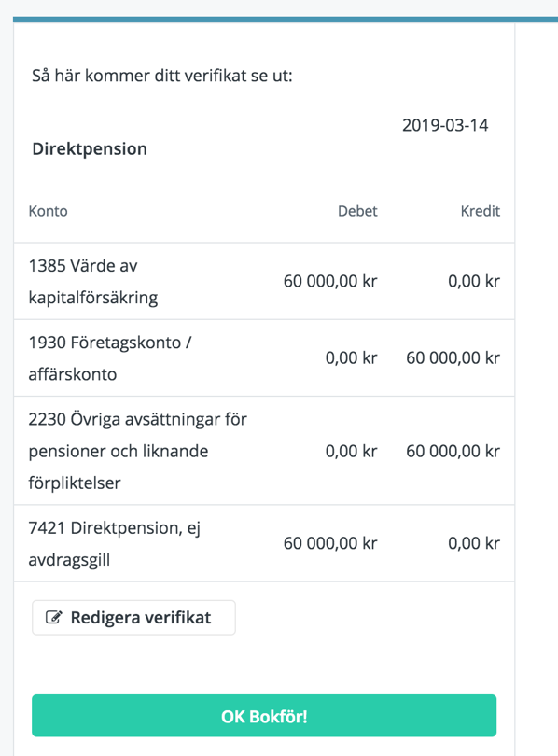The image size is (558, 756).
Task: Click the Kredit column header
Action: pyautogui.click(x=481, y=211)
